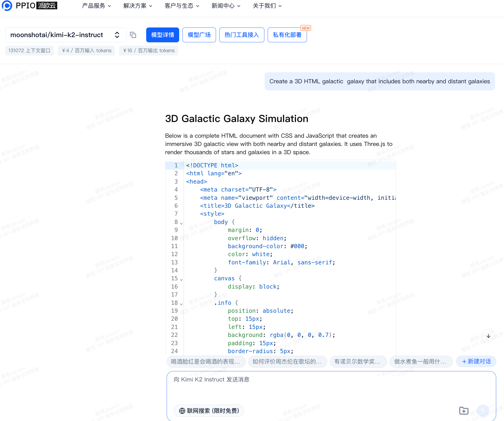Click the scroll-to-bottom arrow button
Viewport: 504px width, 421px height.
coord(488,336)
